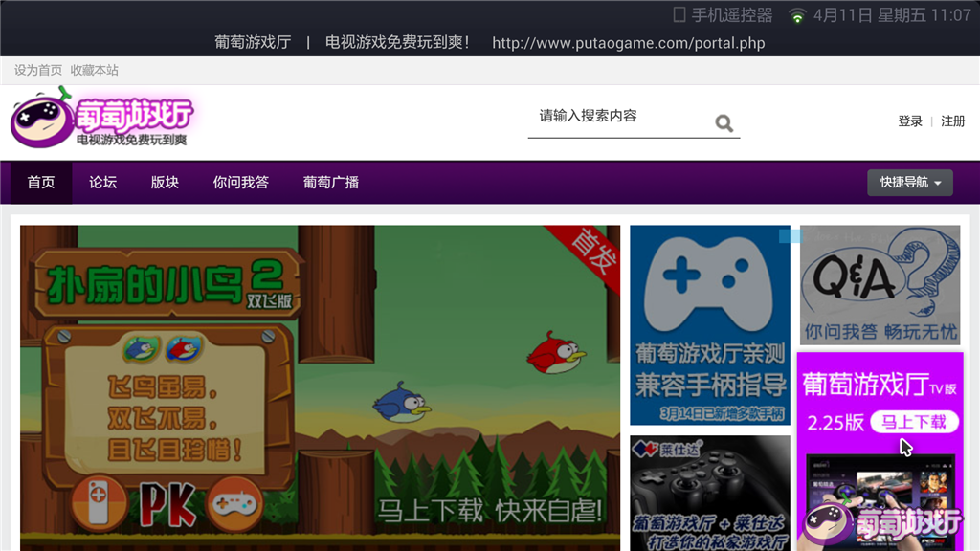This screenshot has height=551, width=980.
Task: Open the Flappy bird 2 main banner
Action: pos(320,388)
